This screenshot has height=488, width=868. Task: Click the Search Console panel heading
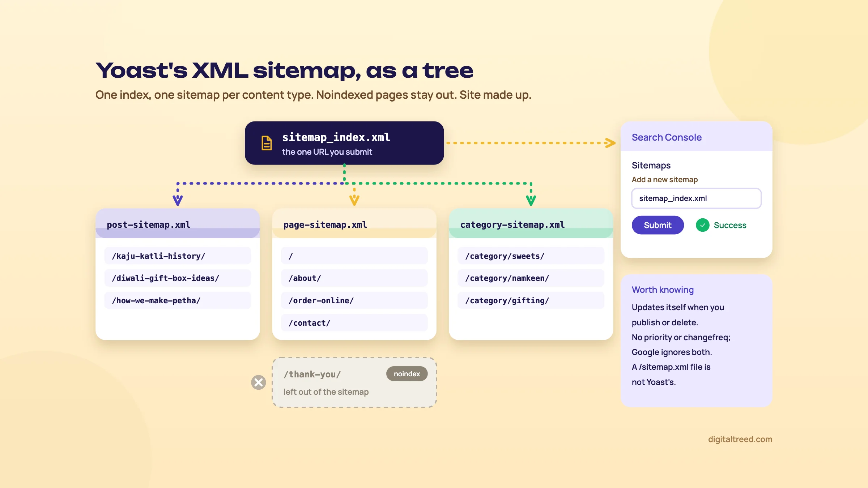coord(667,137)
